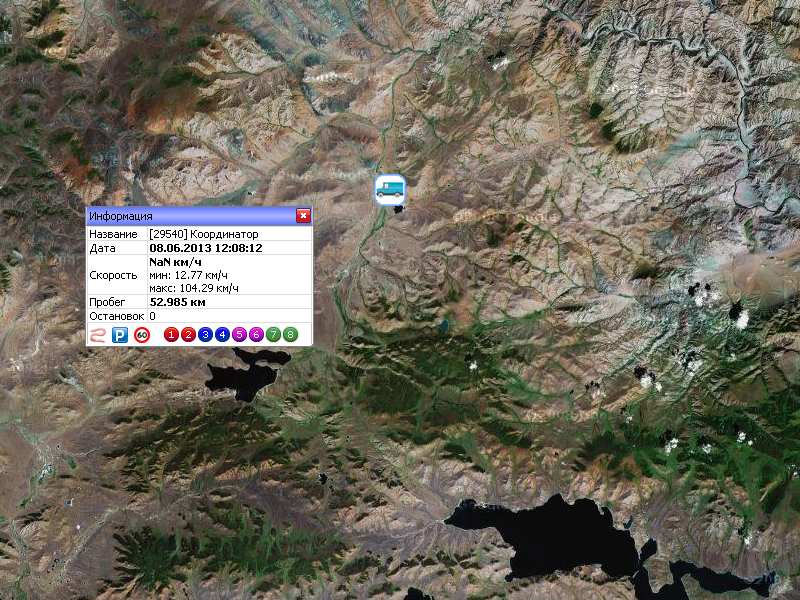This screenshot has width=800, height=600.
Task: Click the 'макс: 104.29 км/ч' line
Action: click(x=194, y=288)
